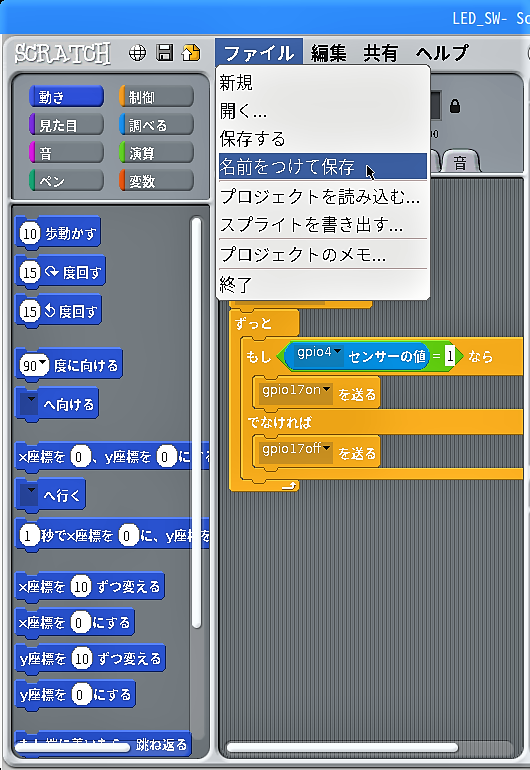Open the 編集 menu
This screenshot has width=530, height=770.
(x=329, y=53)
